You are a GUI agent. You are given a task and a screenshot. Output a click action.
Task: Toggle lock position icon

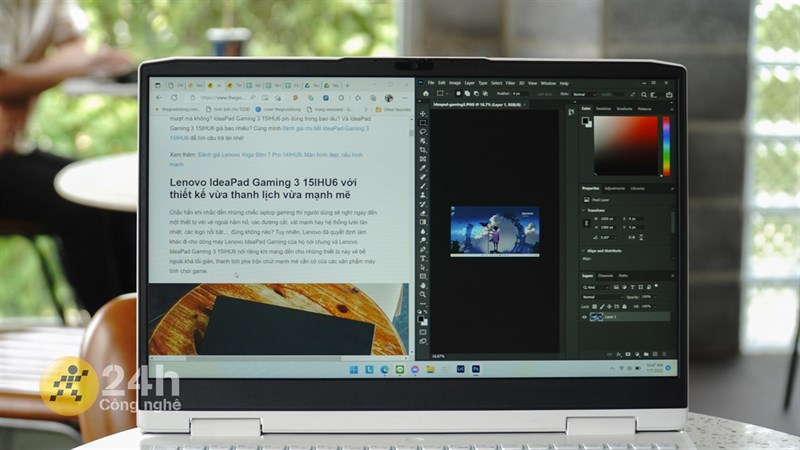click(609, 307)
